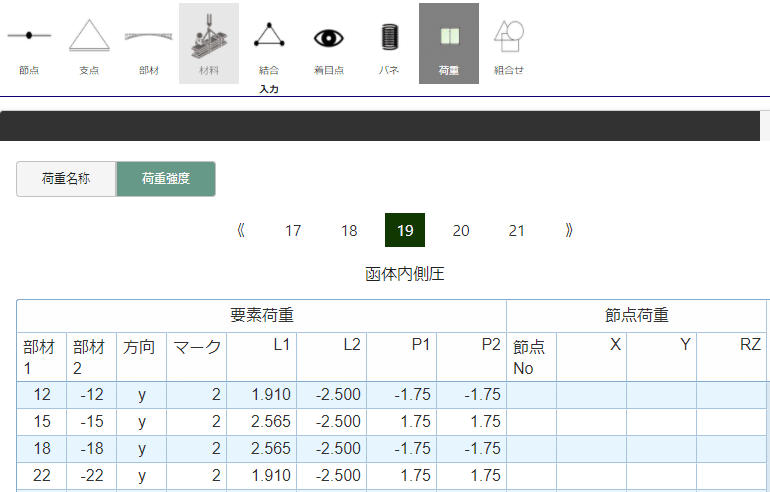This screenshot has height=492, width=770.
Task: Select the 要素荷重 table group header
Action: 262,315
